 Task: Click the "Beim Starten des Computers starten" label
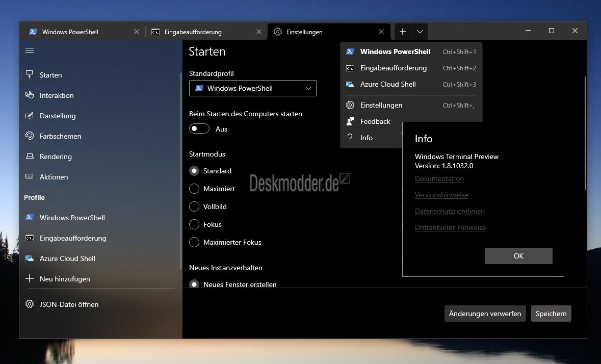click(246, 114)
